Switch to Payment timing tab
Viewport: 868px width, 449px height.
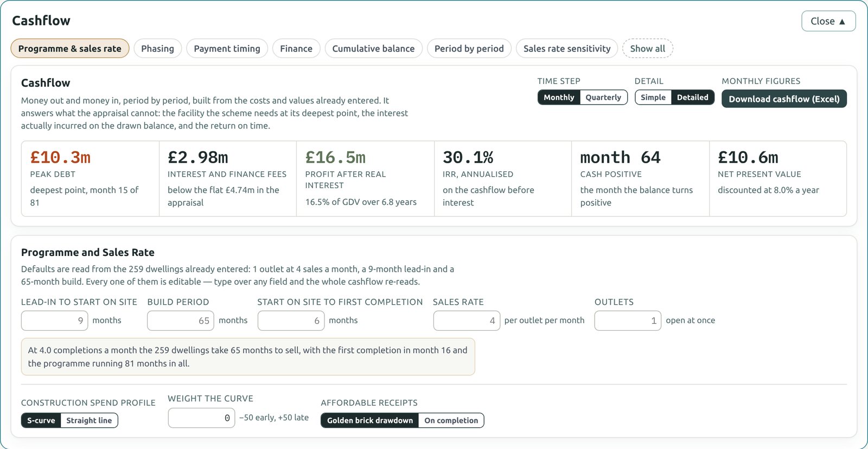coord(227,48)
